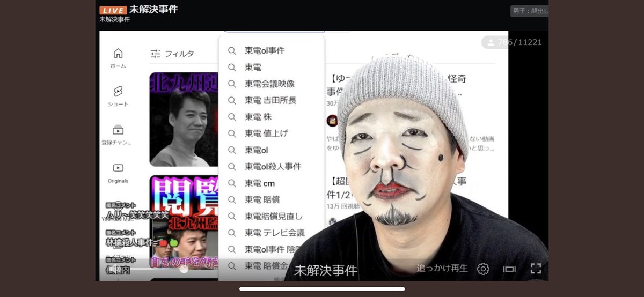The height and width of the screenshot is (297, 644).
Task: Click search icon beside 東電 cm
Action: [x=232, y=183]
